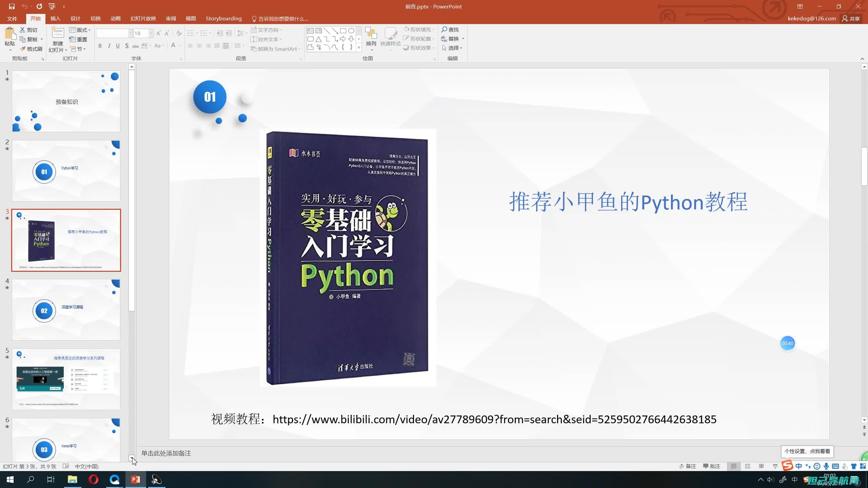The width and height of the screenshot is (868, 488).
Task: Open the 幻灯片放映 ribbon tab
Action: (x=144, y=19)
